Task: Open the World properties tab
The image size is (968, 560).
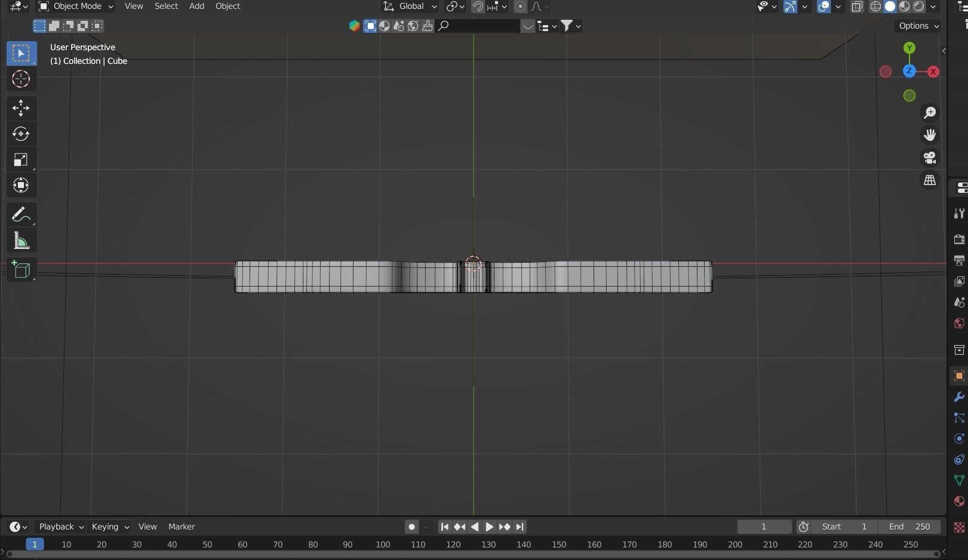Action: click(x=959, y=323)
